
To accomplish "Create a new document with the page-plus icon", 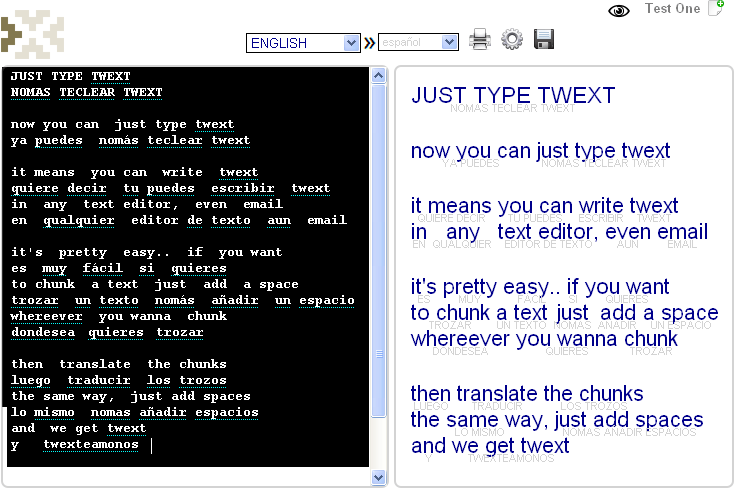I will (x=715, y=9).
